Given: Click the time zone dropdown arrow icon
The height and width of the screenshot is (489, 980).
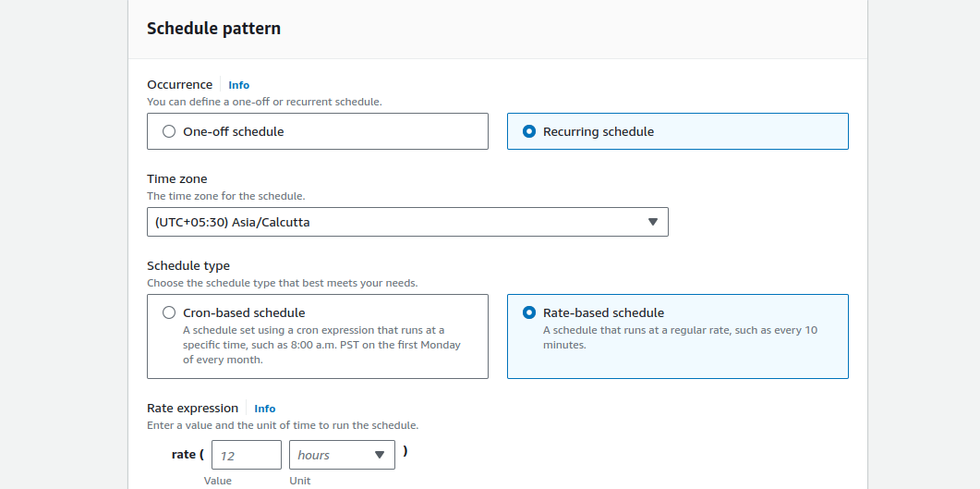Looking at the screenshot, I should [x=652, y=222].
